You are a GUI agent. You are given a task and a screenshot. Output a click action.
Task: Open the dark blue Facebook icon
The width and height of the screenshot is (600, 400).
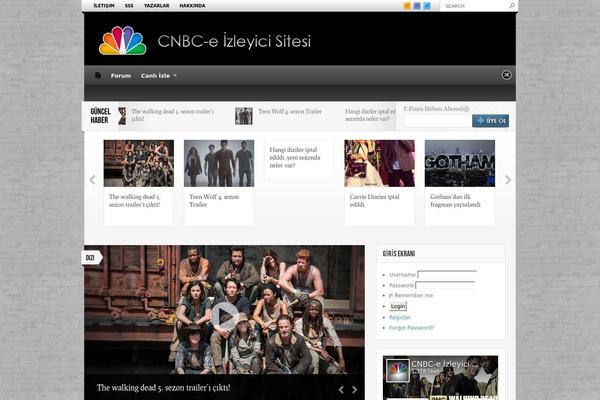(x=417, y=6)
